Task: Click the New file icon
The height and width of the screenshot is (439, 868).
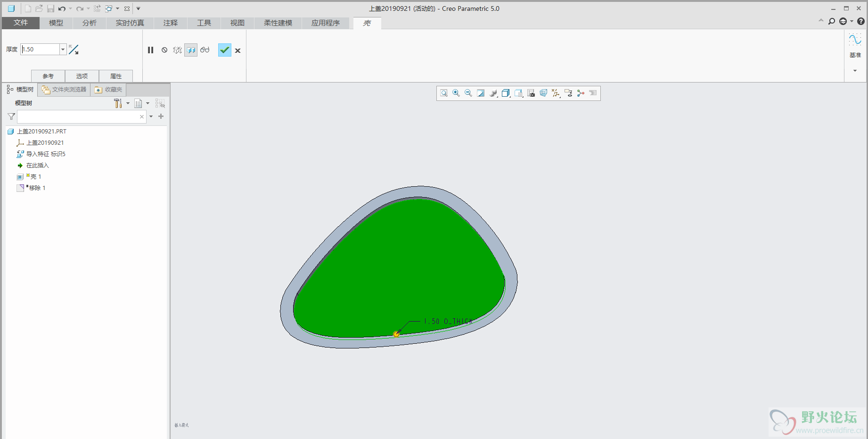Action: coord(28,8)
